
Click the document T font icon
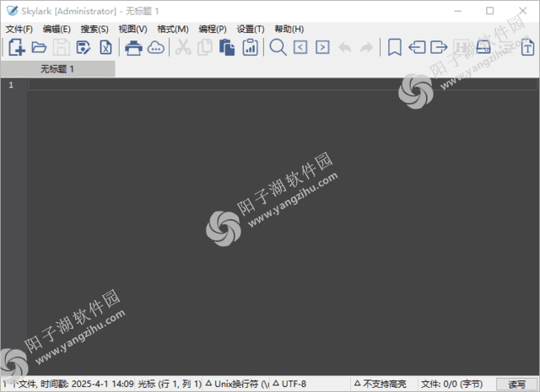pos(527,47)
